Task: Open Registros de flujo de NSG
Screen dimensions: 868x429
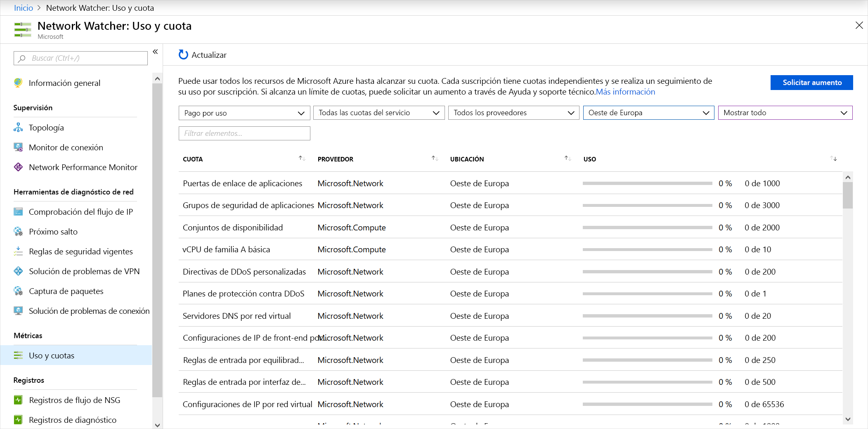Action: click(75, 400)
